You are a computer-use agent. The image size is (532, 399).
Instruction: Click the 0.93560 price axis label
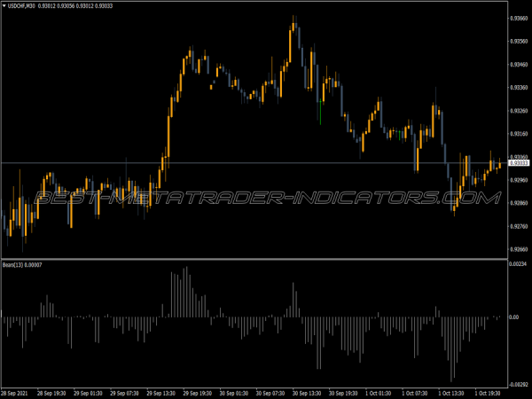tap(519, 41)
